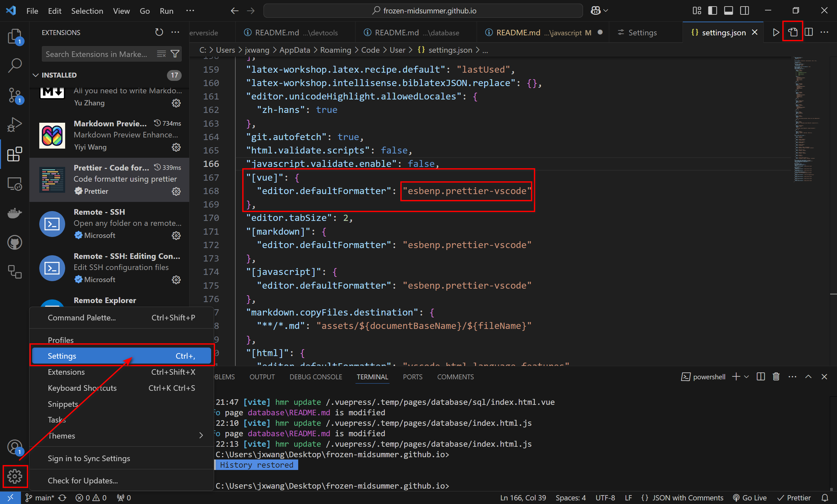Open the Docker view icon
837x504 pixels.
(15, 213)
